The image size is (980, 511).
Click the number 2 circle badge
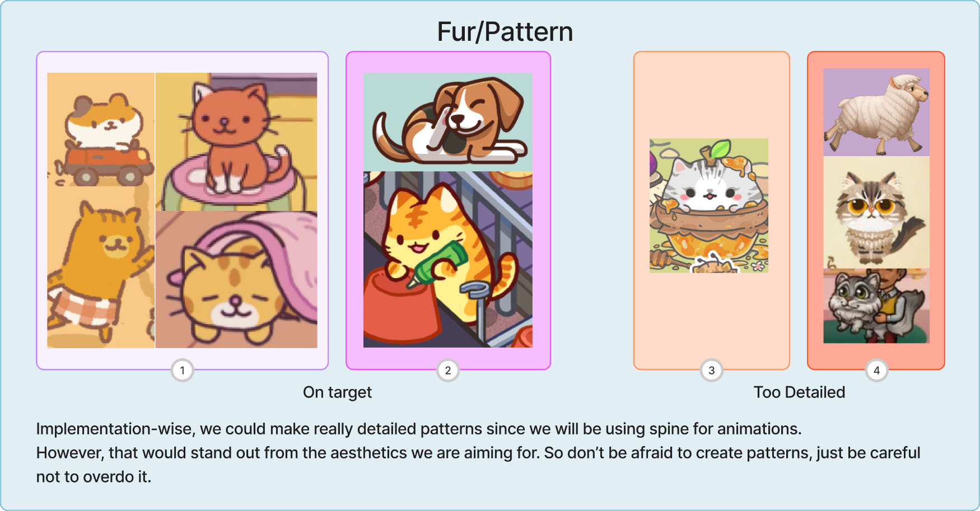pos(447,370)
